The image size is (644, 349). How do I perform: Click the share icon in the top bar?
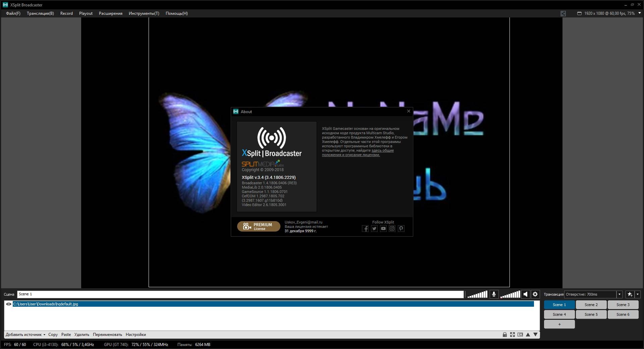pyautogui.click(x=563, y=13)
